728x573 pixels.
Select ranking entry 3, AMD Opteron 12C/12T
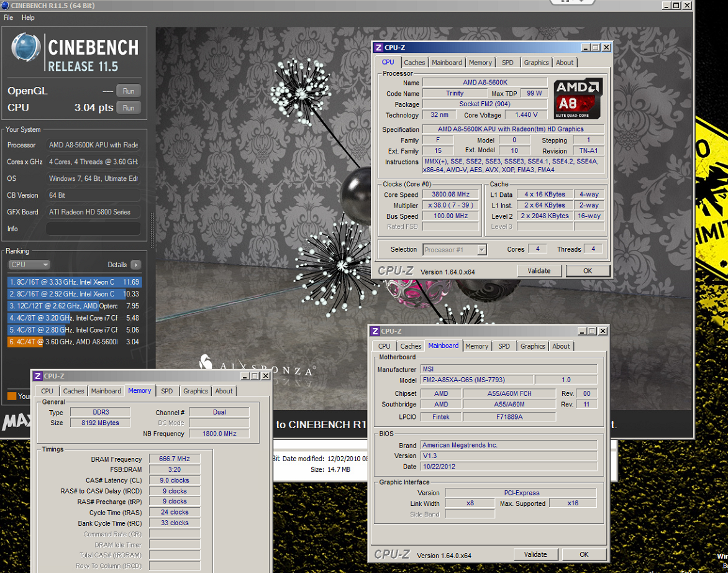[x=75, y=306]
